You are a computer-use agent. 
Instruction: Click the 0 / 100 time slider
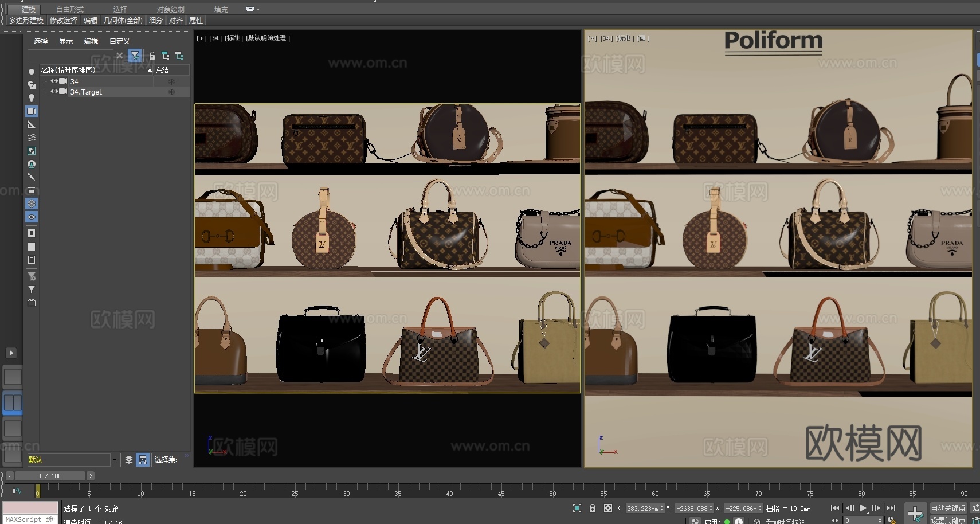(x=50, y=476)
